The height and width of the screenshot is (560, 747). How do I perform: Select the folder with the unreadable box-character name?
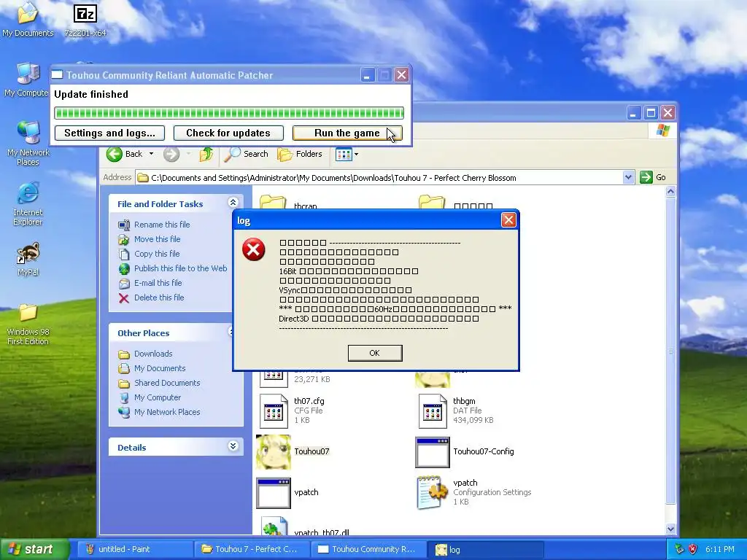coord(432,202)
